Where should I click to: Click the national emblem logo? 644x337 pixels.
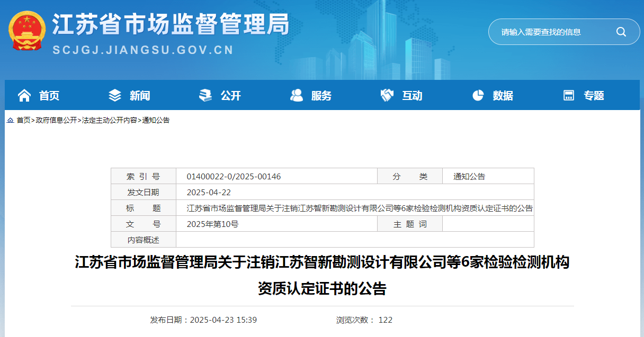(28, 30)
